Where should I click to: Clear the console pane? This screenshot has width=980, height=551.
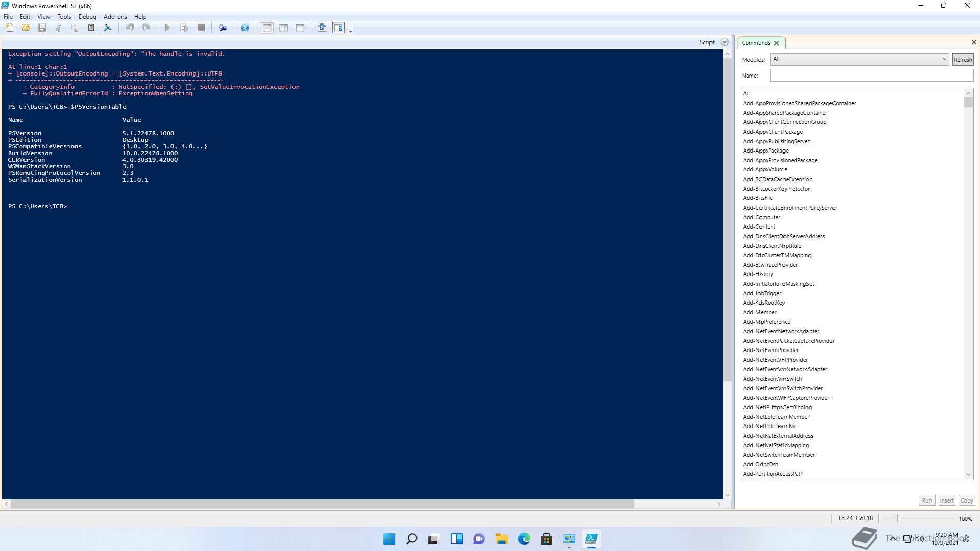(108, 28)
